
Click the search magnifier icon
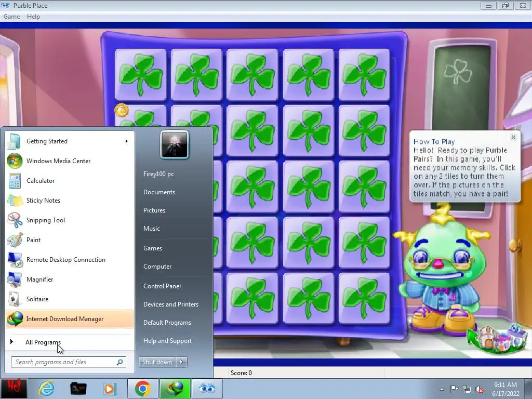click(x=120, y=362)
